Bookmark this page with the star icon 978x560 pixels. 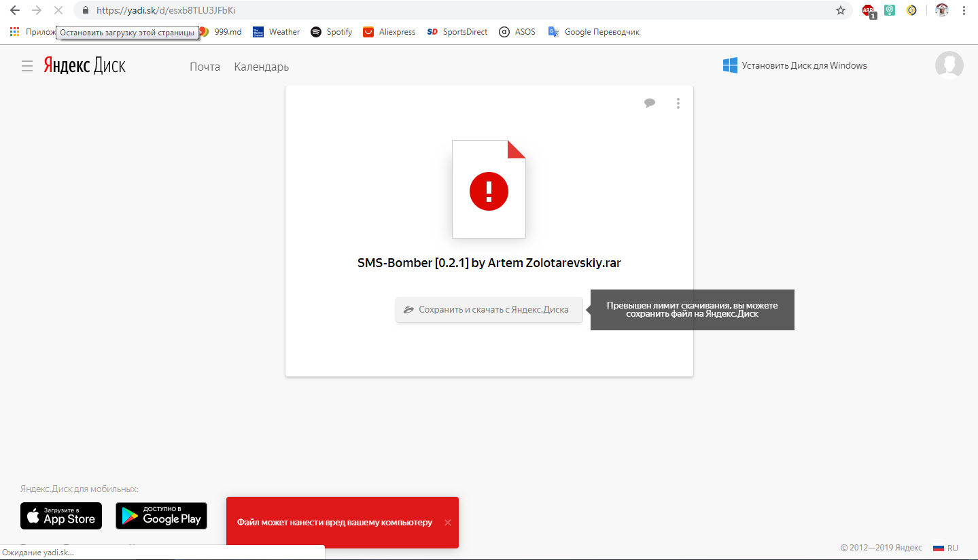tap(841, 10)
